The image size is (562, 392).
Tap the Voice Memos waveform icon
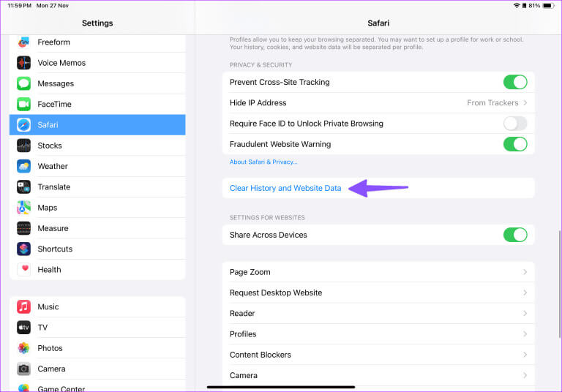click(x=23, y=63)
